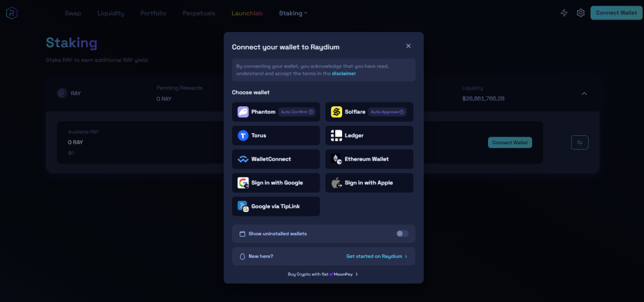Navigate to Launchlab
Image resolution: width=644 pixels, height=302 pixels.
[247, 13]
